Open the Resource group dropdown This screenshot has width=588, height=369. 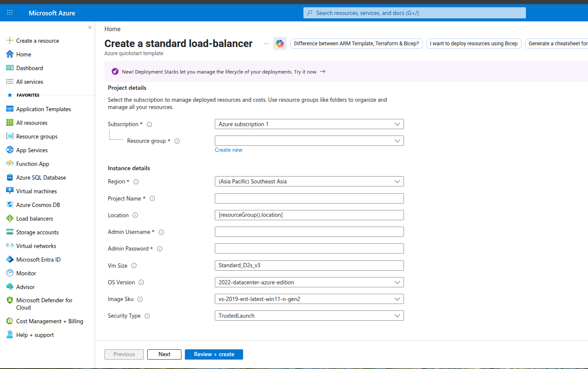click(309, 141)
